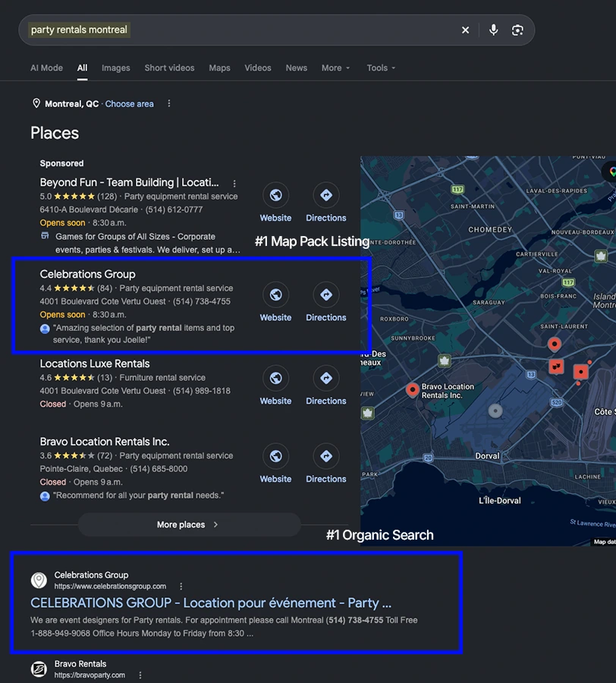This screenshot has height=683, width=616.
Task: Open three-dot menu beside celebrationsgroup.com URL
Action: click(181, 587)
